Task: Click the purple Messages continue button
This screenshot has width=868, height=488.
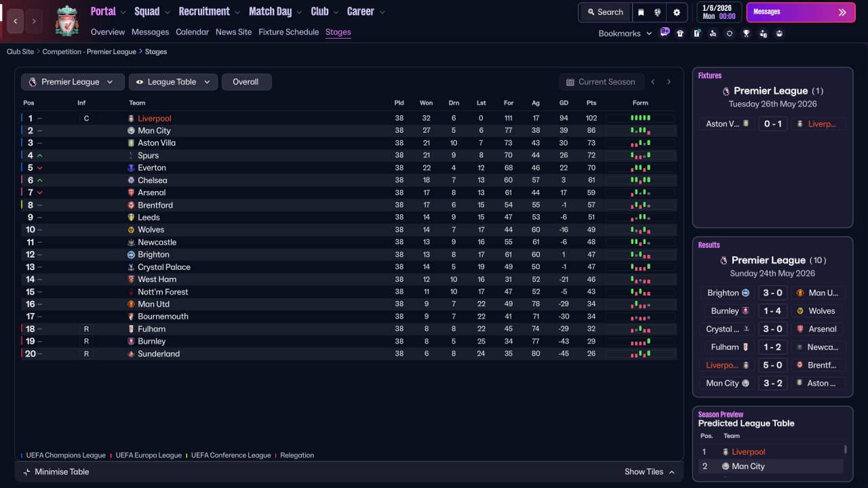Action: (x=801, y=12)
